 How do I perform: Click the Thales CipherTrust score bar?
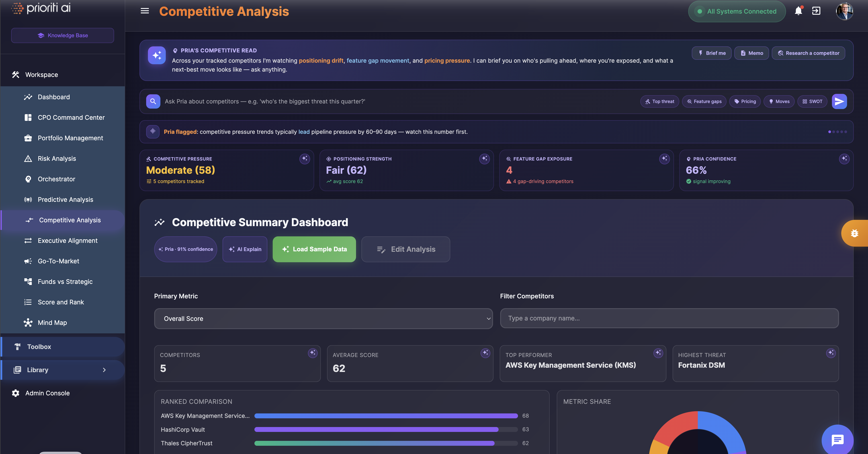coord(386,443)
